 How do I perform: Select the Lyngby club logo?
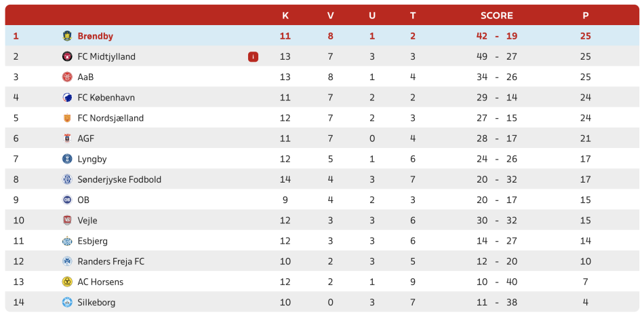(x=67, y=159)
